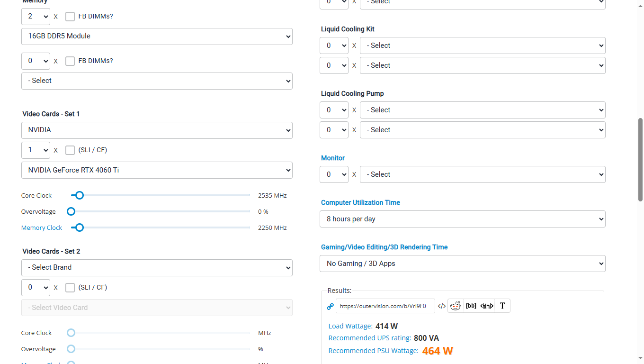Share results via the Reddit icon
The width and height of the screenshot is (644, 364).
[456, 306]
